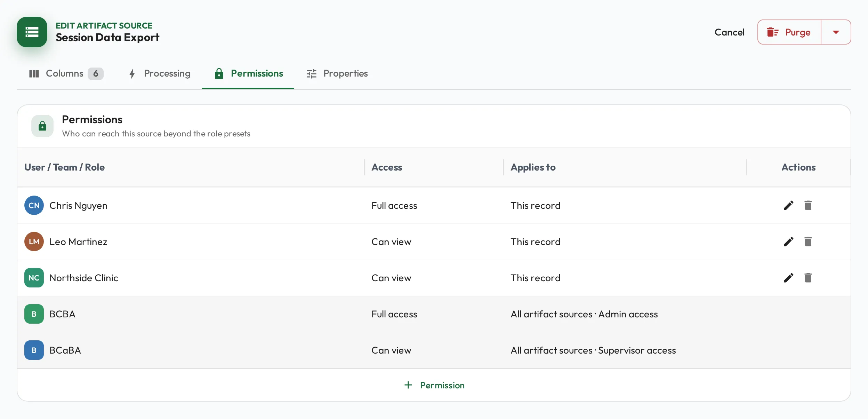Click This record in Chris Nguyen's row
This screenshot has width=868, height=419.
(536, 206)
